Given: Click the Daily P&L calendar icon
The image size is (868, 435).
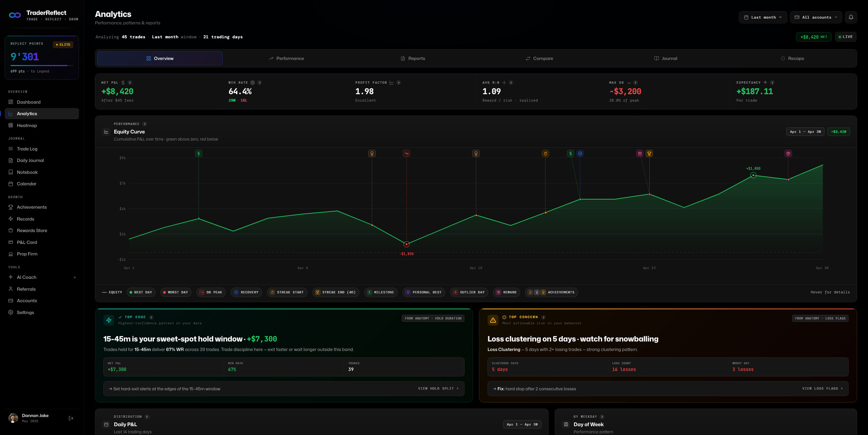Looking at the screenshot, I should point(106,424).
